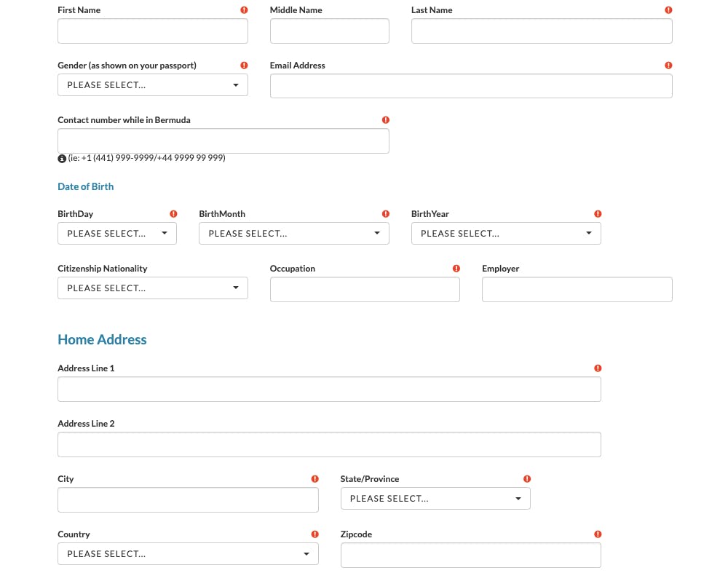Screen dimensions: 728x573
Task: Focus the City input field
Action: (x=188, y=499)
